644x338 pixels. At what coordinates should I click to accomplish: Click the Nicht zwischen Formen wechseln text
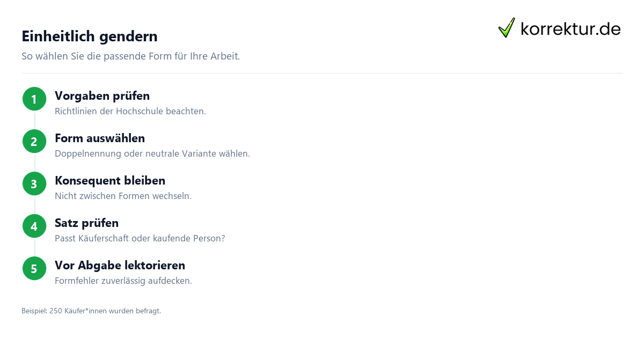(123, 196)
